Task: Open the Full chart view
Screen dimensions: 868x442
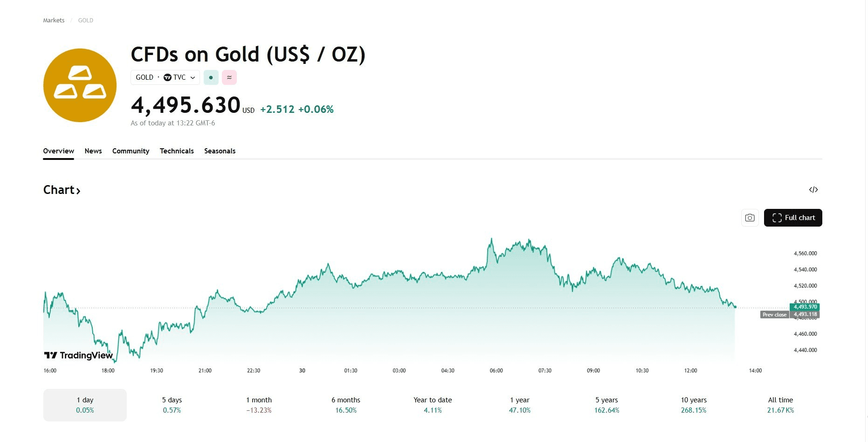Action: pos(793,218)
